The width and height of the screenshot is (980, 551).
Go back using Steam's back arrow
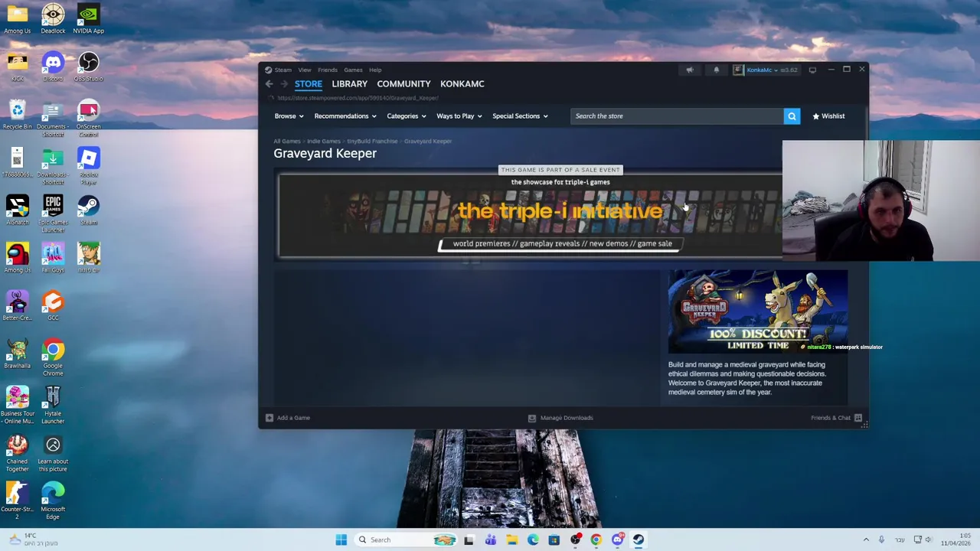coord(269,84)
